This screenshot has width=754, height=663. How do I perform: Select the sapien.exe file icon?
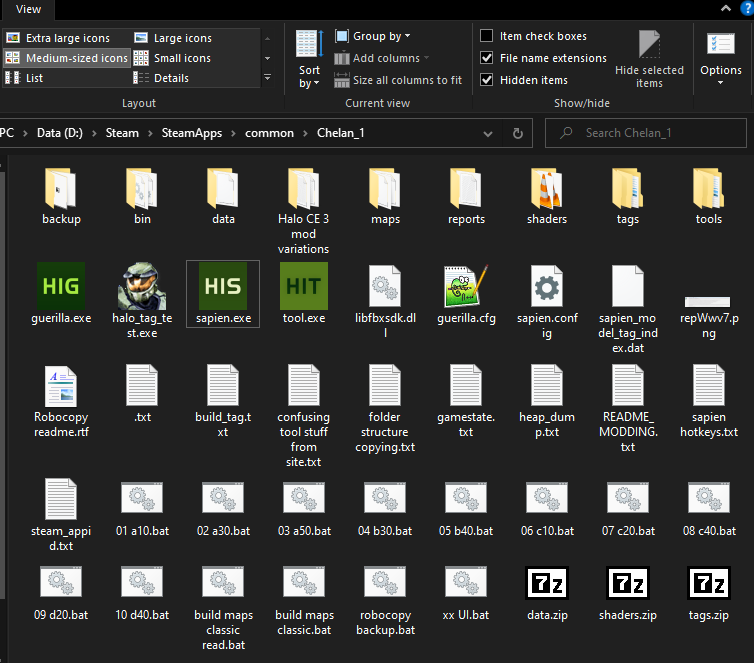(222, 285)
